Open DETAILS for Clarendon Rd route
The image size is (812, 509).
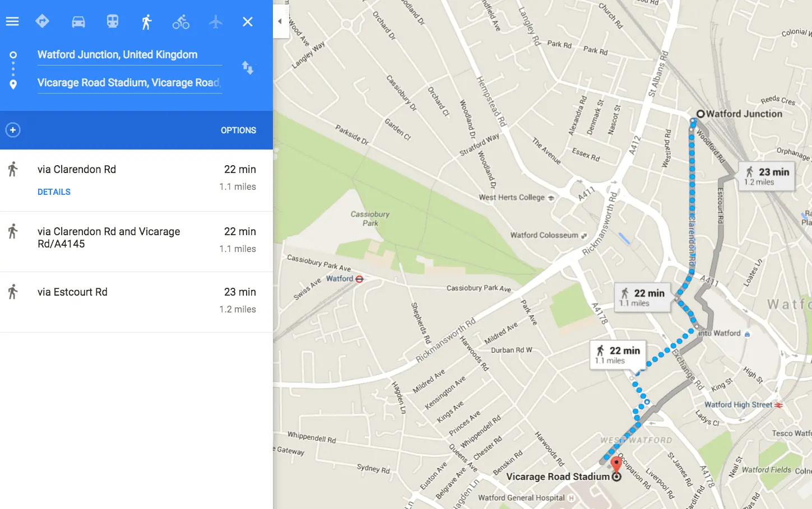pyautogui.click(x=54, y=192)
